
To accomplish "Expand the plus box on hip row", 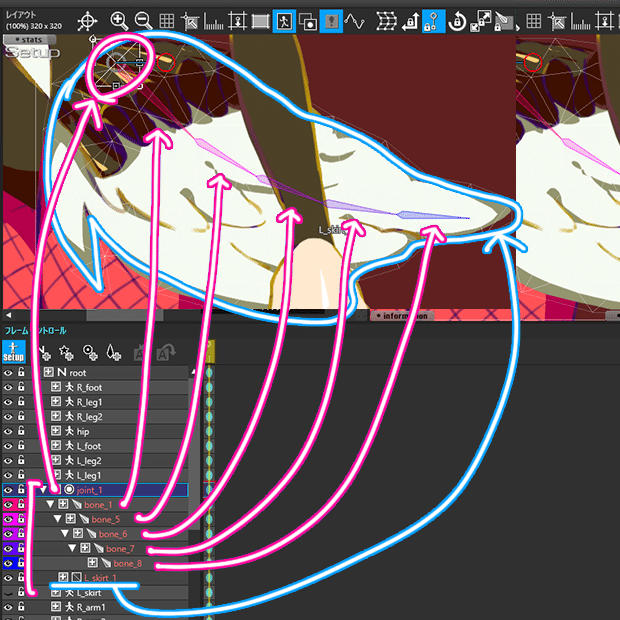I will pyautogui.click(x=56, y=431).
